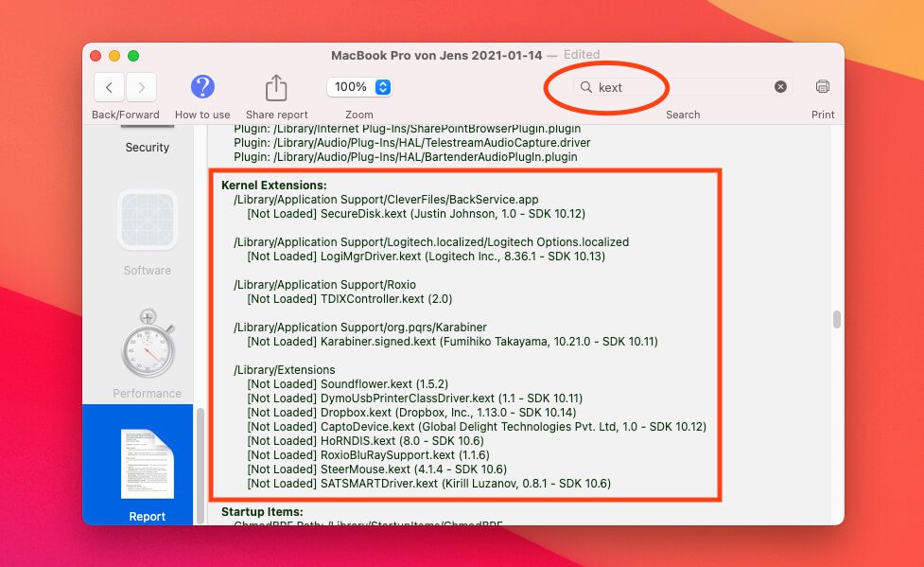The height and width of the screenshot is (567, 924).
Task: Click the LogiMgrDriver.kext line
Action: [x=426, y=257]
